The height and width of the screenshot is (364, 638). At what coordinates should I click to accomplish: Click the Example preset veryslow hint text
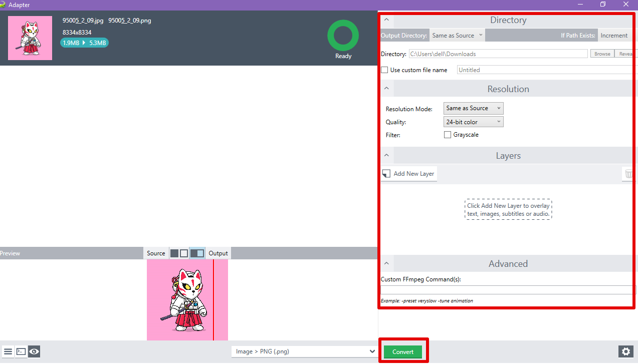(427, 301)
